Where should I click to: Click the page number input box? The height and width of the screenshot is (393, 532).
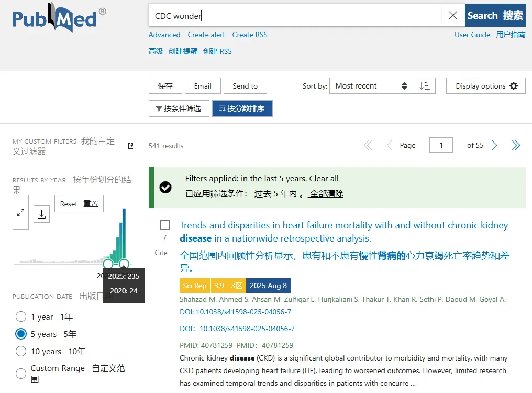[x=441, y=145]
